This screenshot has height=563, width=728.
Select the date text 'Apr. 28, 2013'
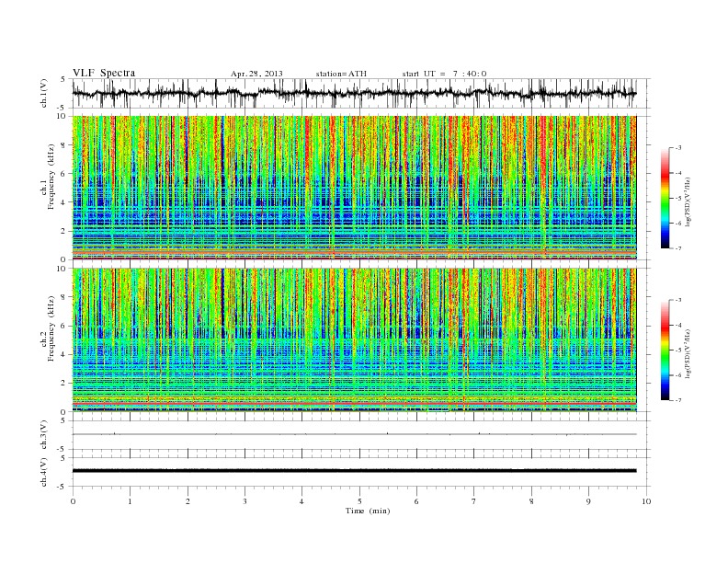coord(256,74)
